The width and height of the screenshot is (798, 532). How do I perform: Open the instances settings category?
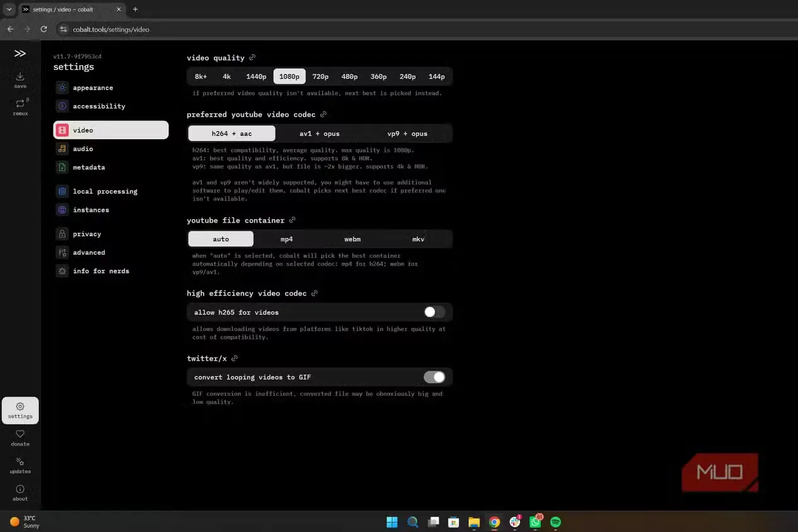tap(111, 209)
